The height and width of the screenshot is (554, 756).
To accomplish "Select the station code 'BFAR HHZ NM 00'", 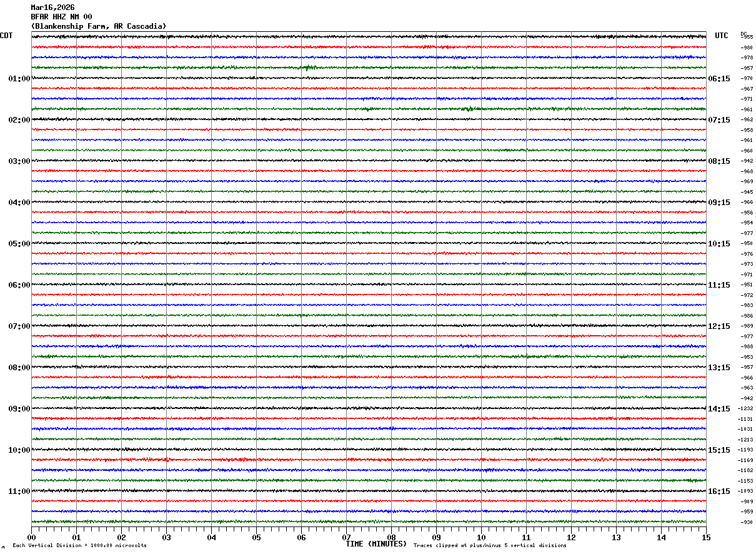I will coord(61,17).
